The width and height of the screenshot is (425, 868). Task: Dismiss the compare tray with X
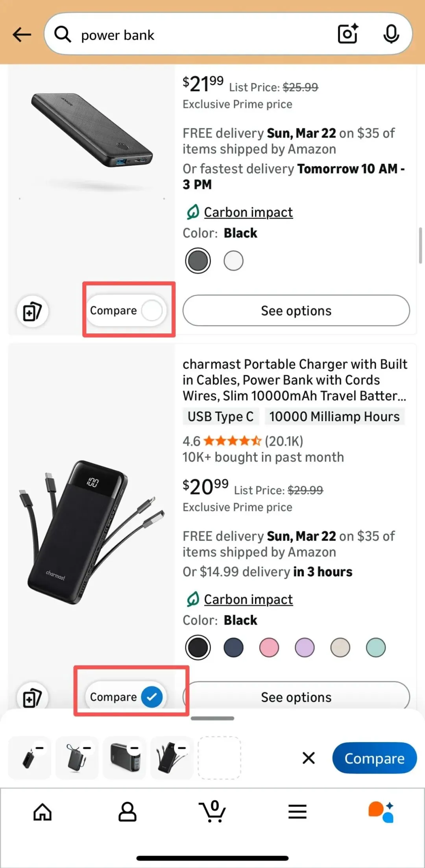(309, 758)
